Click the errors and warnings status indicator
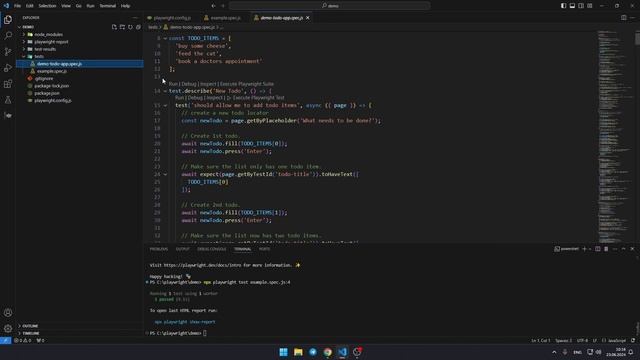The height and width of the screenshot is (360, 640). [23, 340]
